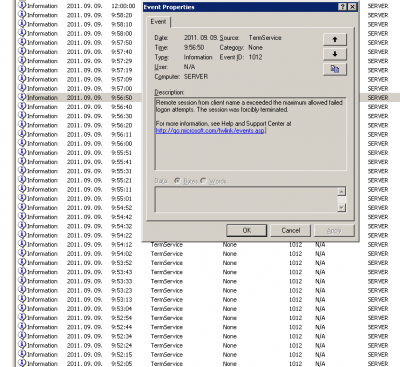Click event ID 1012 in the 9:53:52 row
The image size is (400, 367).
tap(295, 263)
